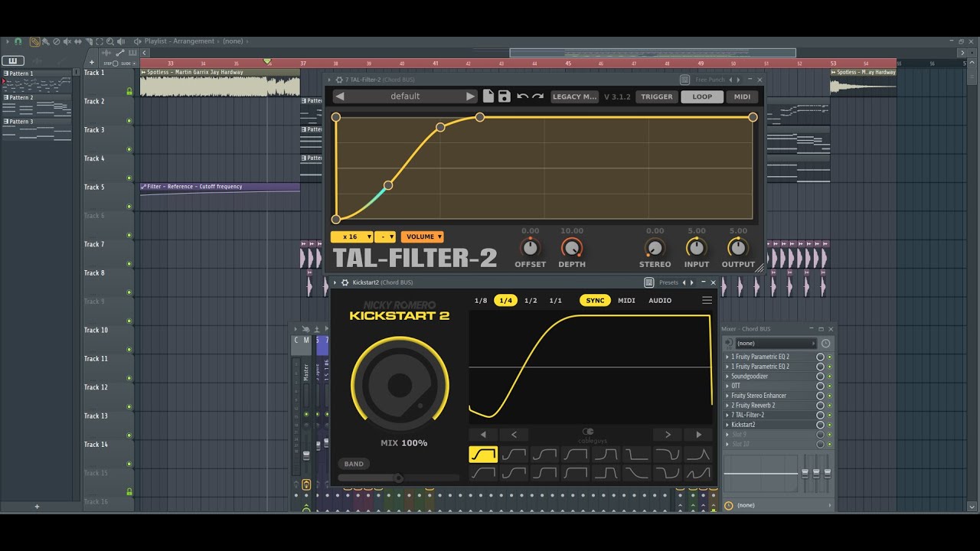Image resolution: width=980 pixels, height=551 pixels.
Task: Toggle the Soundgoodizer slot enable LED
Action: pos(829,377)
